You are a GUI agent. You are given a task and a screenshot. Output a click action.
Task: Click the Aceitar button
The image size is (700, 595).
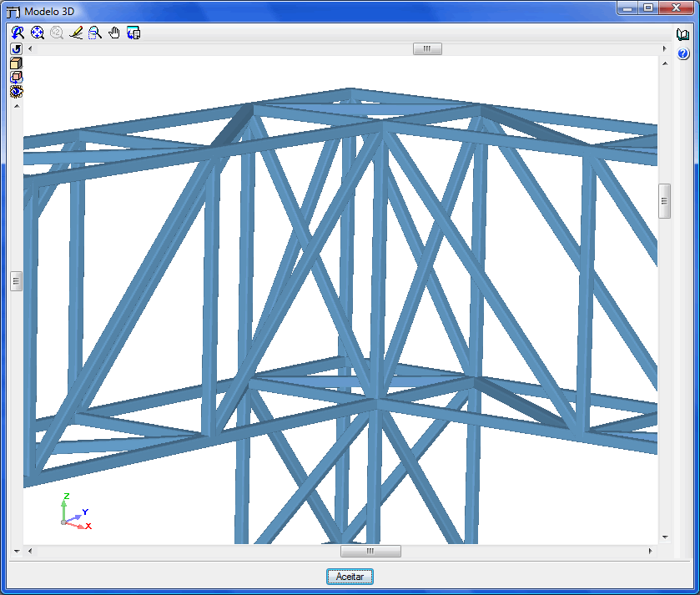350,577
